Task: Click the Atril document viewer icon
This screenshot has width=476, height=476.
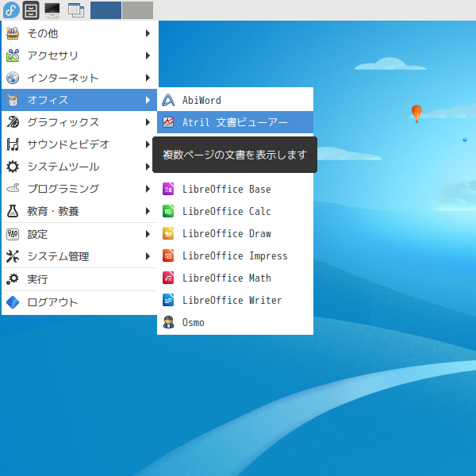Action: click(168, 122)
